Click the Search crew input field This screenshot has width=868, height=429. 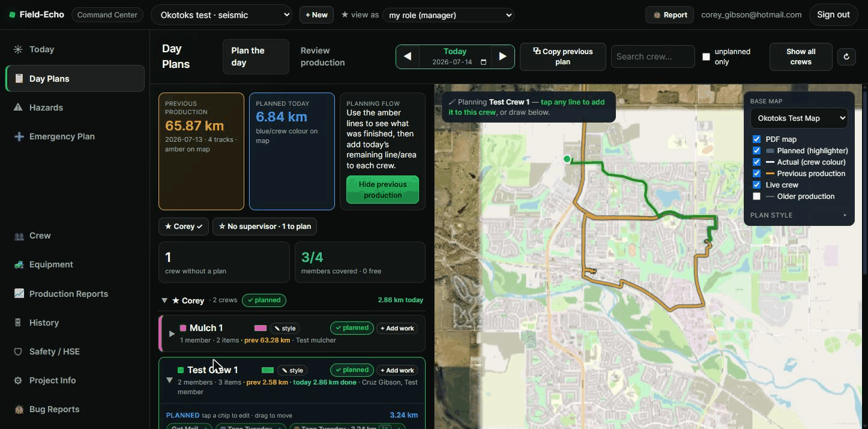click(x=653, y=56)
